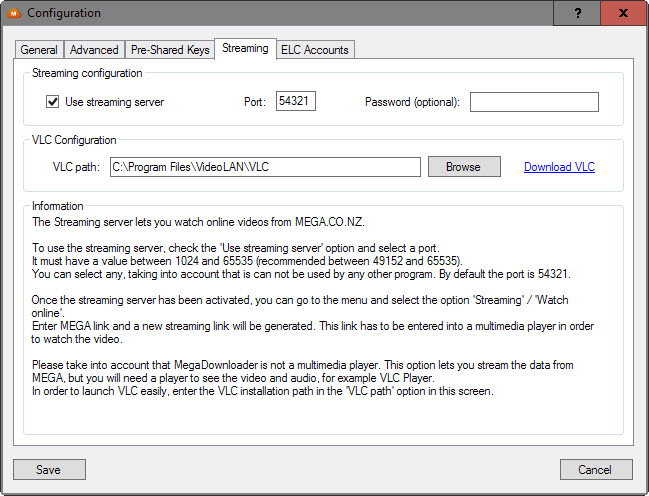Screen dimensions: 649x496
Task: Go to the ELC Accounts tab
Action: [315, 50]
